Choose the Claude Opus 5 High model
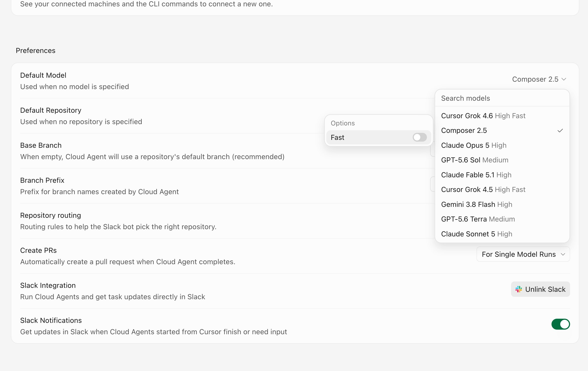 coord(502,145)
